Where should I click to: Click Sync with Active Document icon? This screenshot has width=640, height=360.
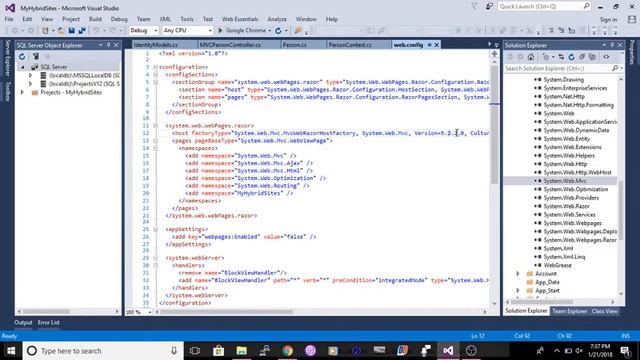click(x=561, y=57)
